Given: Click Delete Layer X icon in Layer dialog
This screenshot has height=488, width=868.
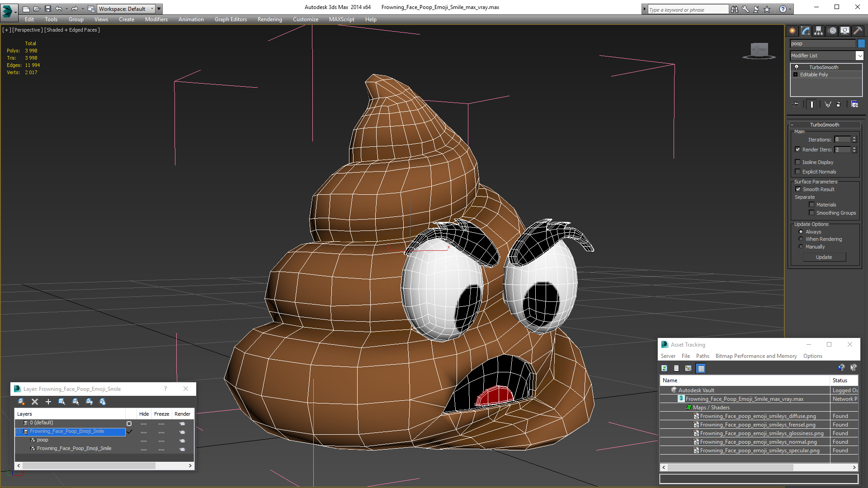Looking at the screenshot, I should (35, 402).
